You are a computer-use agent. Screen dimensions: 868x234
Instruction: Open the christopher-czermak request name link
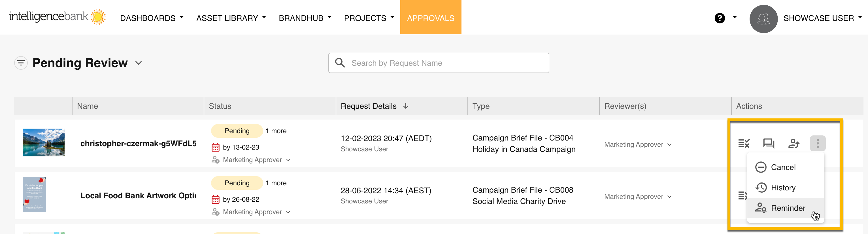[138, 144]
